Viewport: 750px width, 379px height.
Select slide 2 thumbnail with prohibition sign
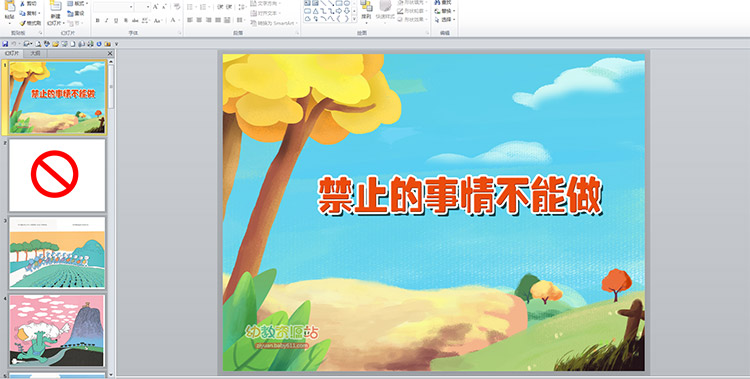(57, 175)
